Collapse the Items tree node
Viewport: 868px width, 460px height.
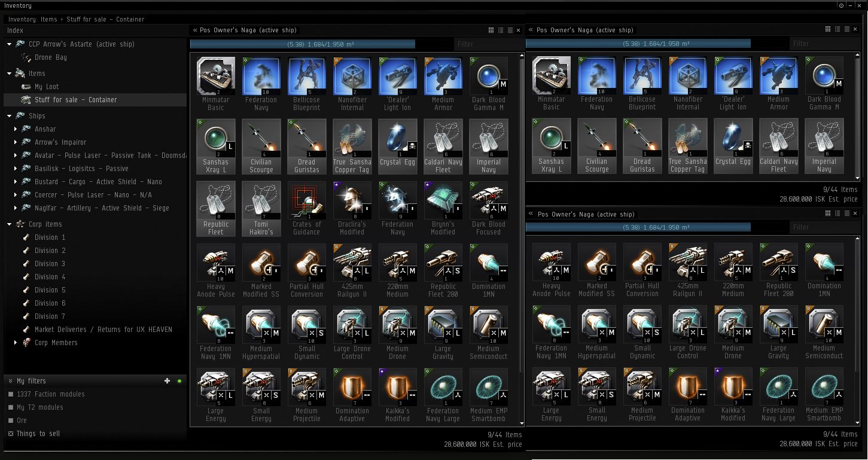click(x=10, y=74)
